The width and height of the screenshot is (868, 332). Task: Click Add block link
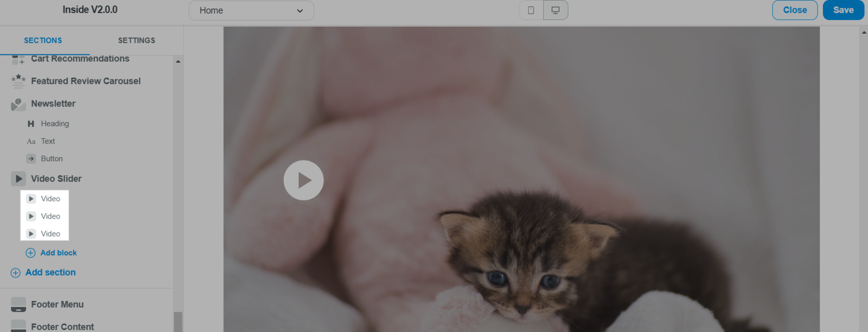[x=59, y=253]
